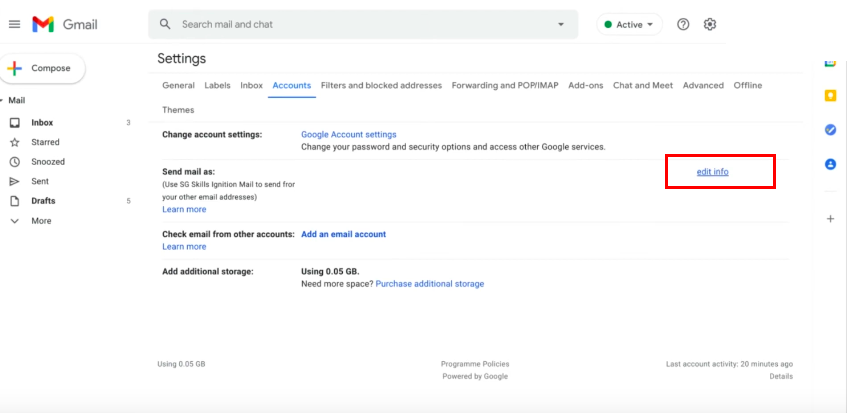This screenshot has height=413, width=847.
Task: Click the Search mail and chat field
Action: point(363,24)
